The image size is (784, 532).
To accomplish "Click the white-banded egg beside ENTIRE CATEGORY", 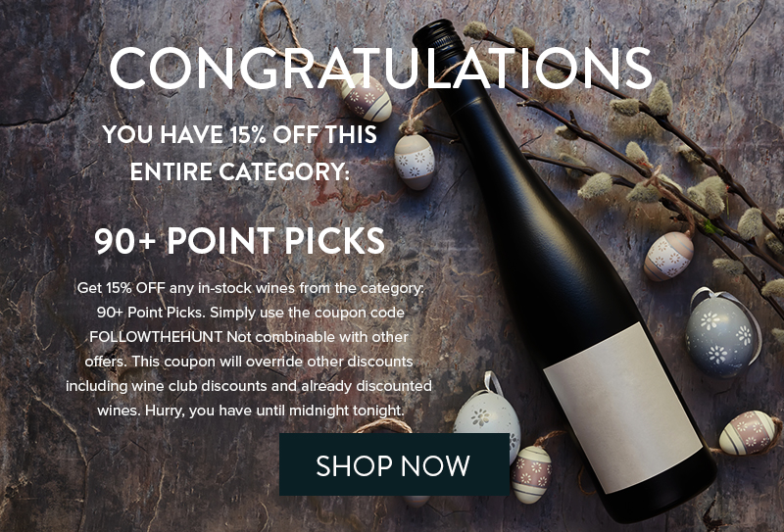I will [x=414, y=162].
